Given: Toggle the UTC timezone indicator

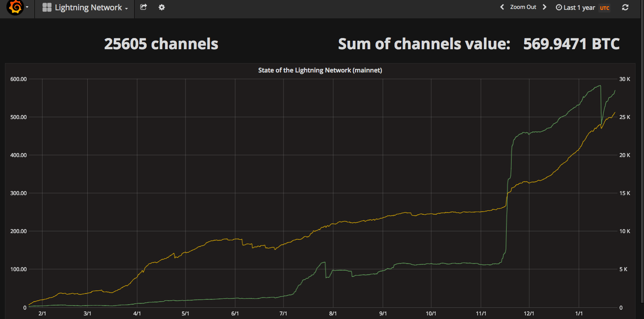Looking at the screenshot, I should coord(605,7).
